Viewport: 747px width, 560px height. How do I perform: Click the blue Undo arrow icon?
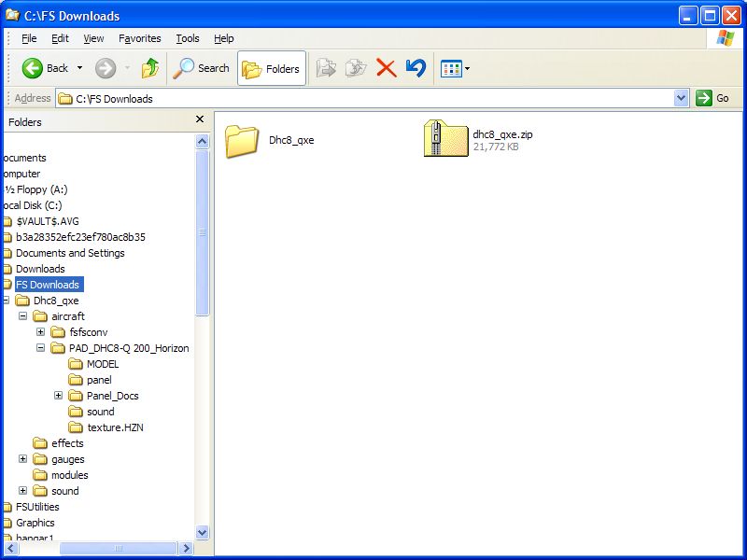tap(416, 68)
